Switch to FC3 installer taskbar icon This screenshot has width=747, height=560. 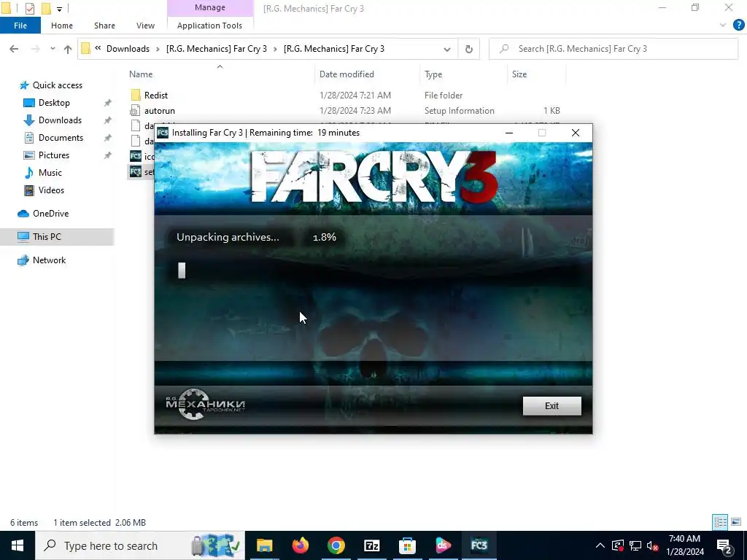[479, 545]
